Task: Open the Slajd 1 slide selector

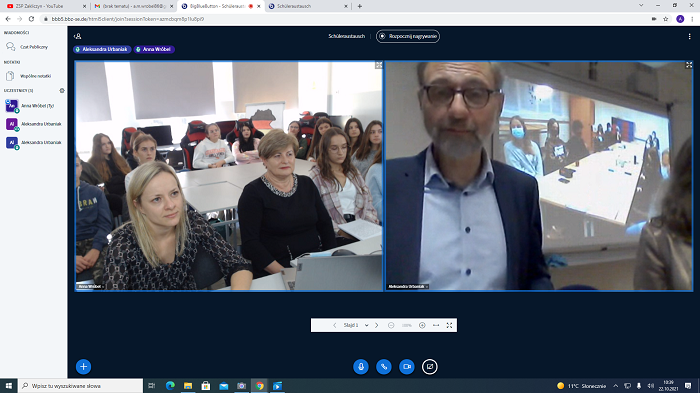Action: point(356,325)
